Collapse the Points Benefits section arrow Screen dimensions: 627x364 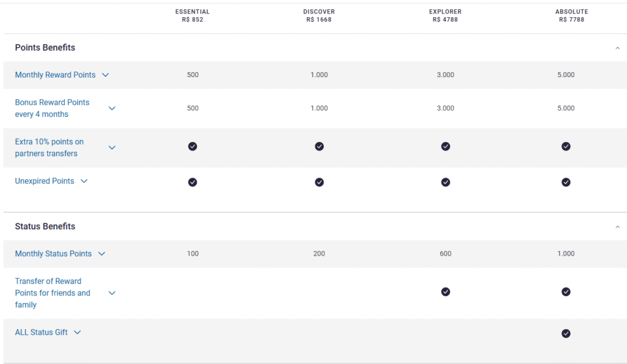coord(617,48)
